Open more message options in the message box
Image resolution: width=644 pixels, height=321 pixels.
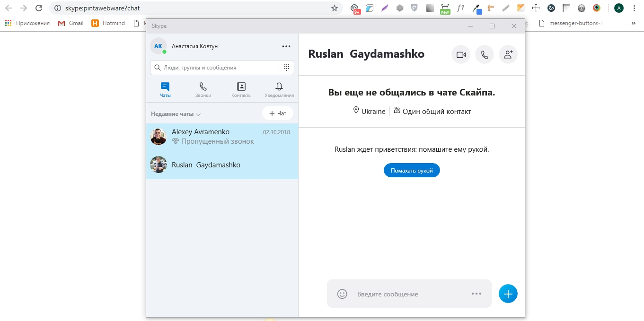(476, 294)
